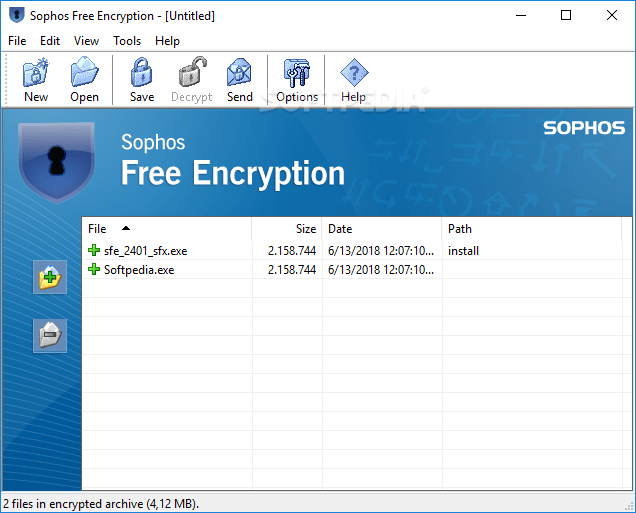Image resolution: width=636 pixels, height=513 pixels.
Task: Maximize the Sophos Free Encryption window
Action: point(566,15)
